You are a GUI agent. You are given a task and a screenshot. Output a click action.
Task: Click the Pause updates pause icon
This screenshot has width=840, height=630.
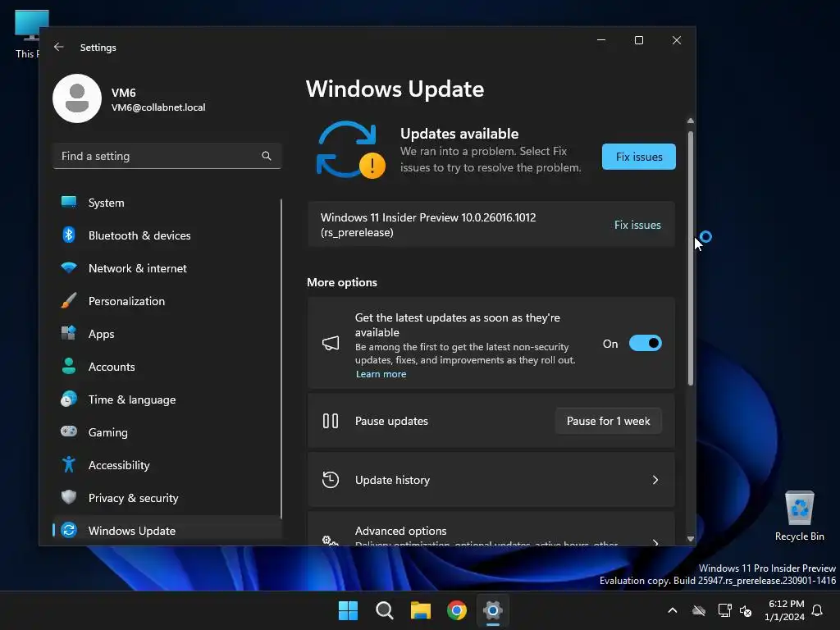click(x=331, y=421)
